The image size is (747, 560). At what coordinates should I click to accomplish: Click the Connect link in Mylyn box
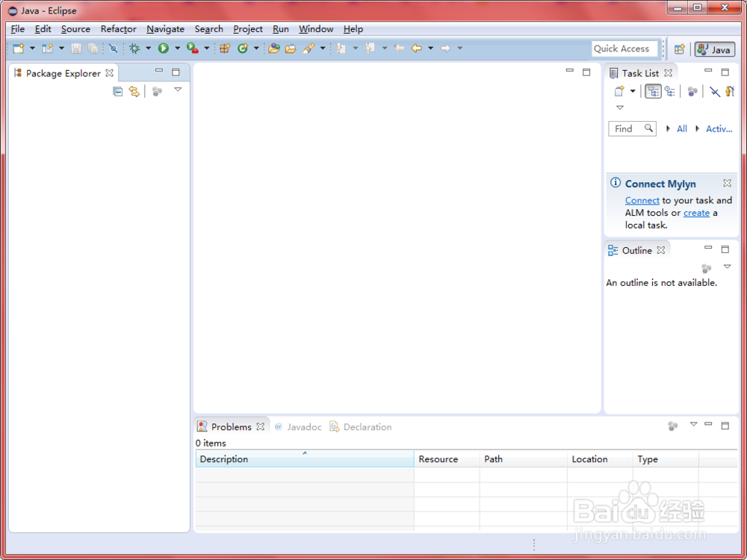642,200
